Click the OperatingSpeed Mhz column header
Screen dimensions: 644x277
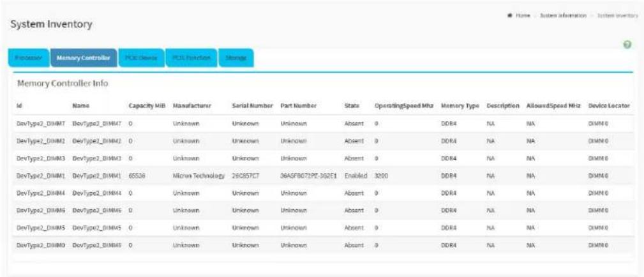click(404, 105)
